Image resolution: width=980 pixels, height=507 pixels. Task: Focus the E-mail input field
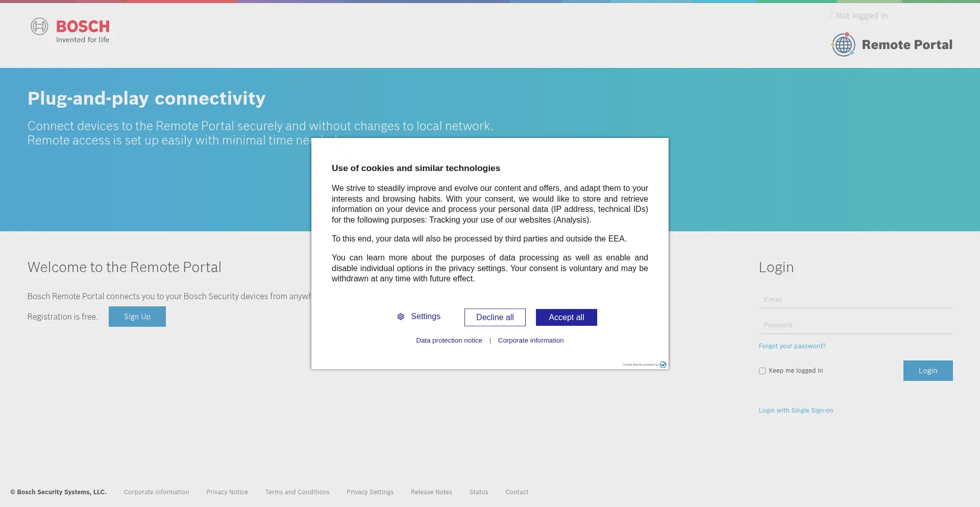pyautogui.click(x=855, y=300)
